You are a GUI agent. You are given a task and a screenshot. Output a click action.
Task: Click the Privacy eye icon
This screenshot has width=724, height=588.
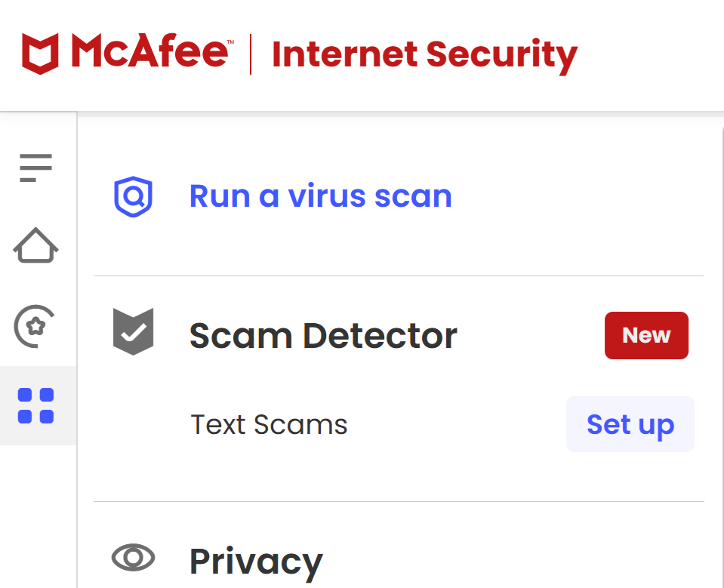(133, 558)
